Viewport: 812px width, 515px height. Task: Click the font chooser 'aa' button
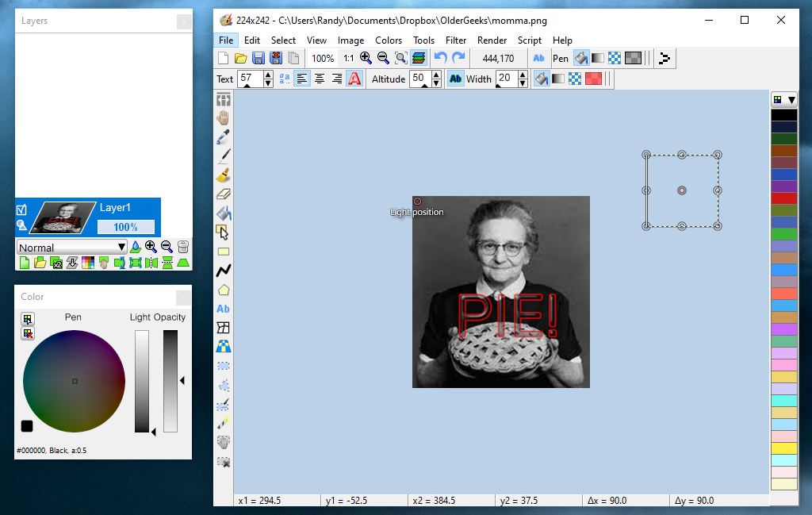[x=285, y=79]
